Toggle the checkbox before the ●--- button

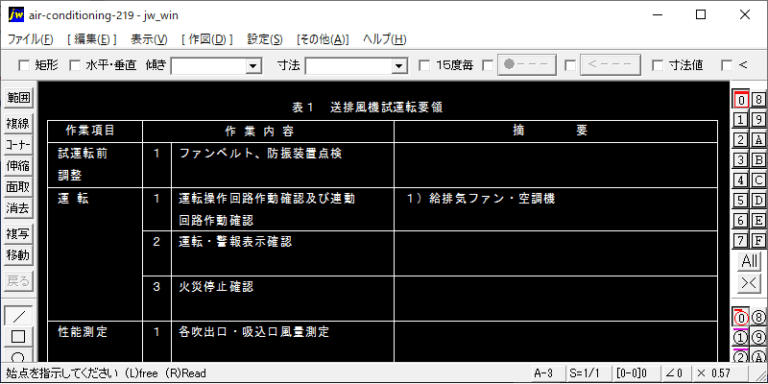tap(488, 65)
